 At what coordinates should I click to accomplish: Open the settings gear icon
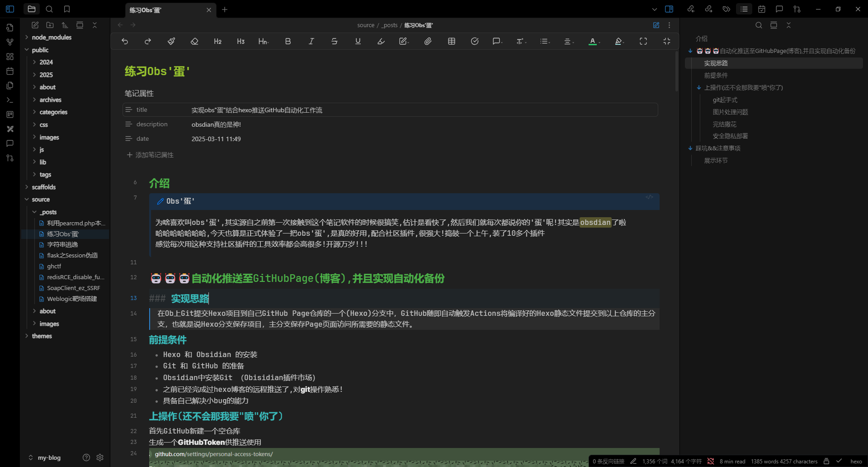click(100, 457)
